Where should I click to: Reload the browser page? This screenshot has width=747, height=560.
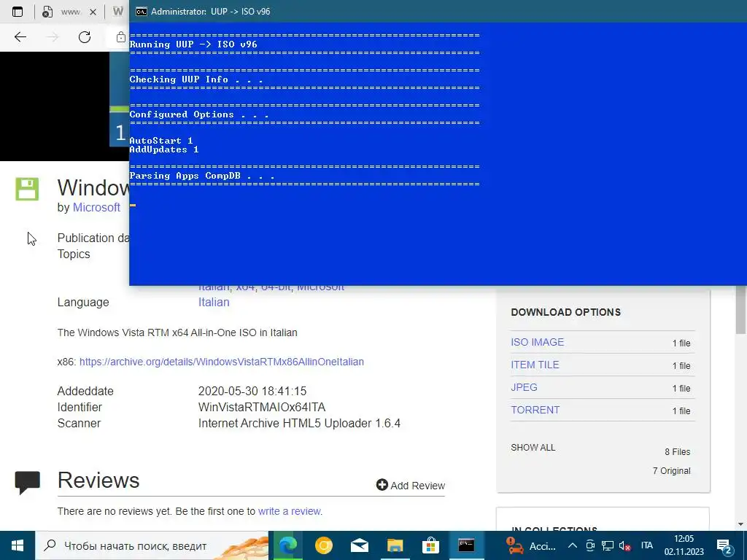(x=85, y=37)
